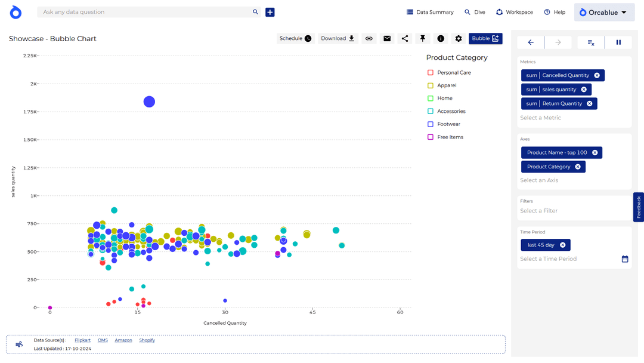Open the Bubble chart type selector
The height and width of the screenshot is (363, 644).
485,39
